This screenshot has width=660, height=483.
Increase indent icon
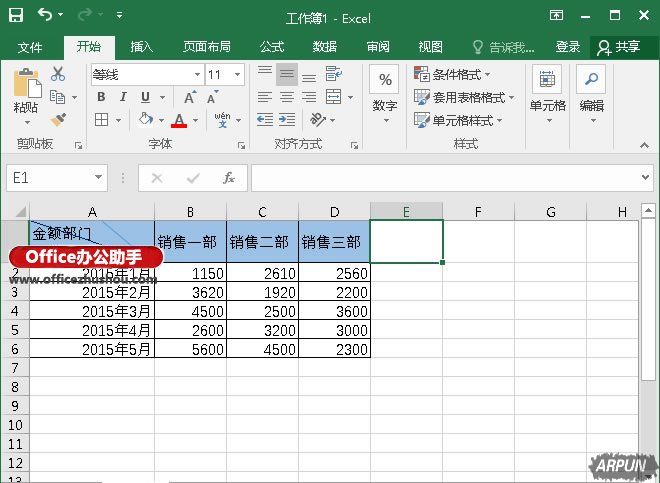click(287, 120)
